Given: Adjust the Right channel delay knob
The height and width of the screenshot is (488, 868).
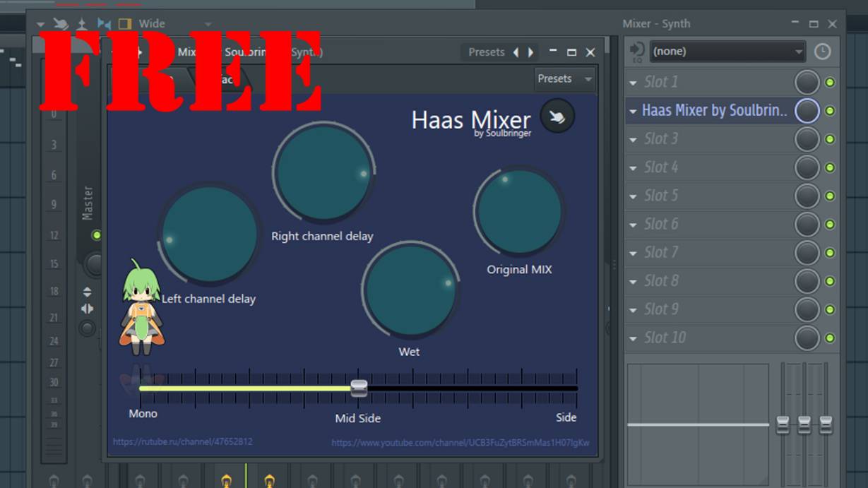Looking at the screenshot, I should pyautogui.click(x=323, y=172).
